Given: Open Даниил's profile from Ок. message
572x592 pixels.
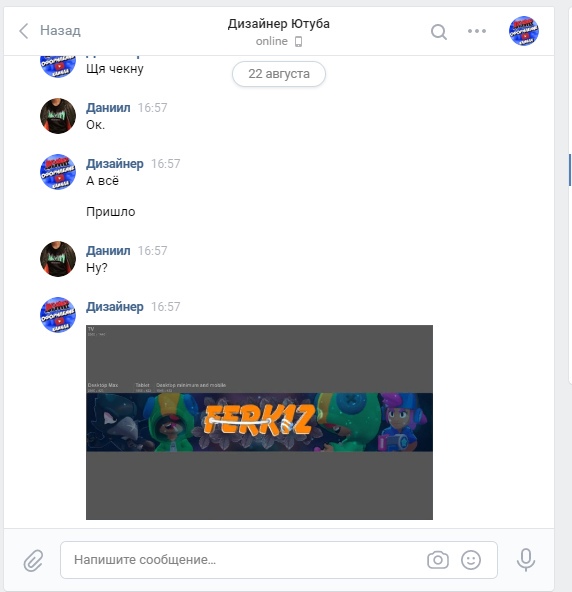Looking at the screenshot, I should [x=108, y=108].
